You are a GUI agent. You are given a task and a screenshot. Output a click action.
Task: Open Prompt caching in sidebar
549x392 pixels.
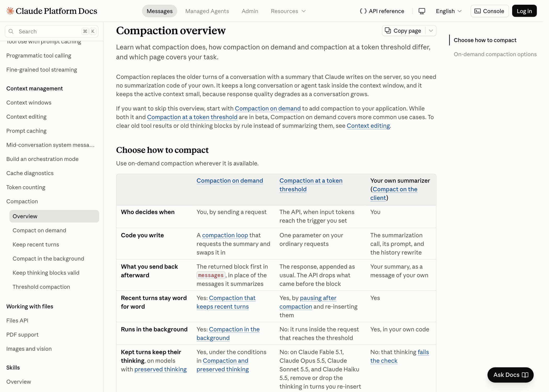(x=26, y=131)
